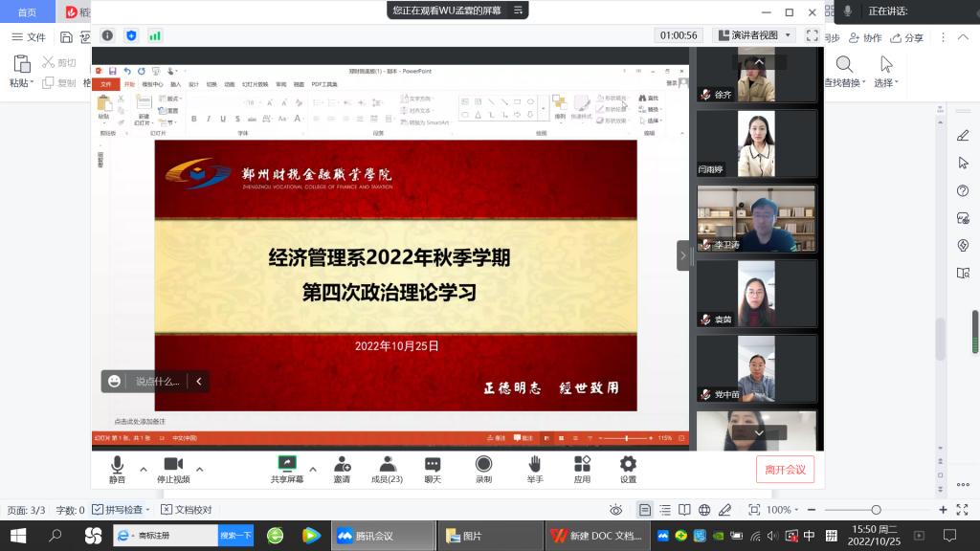Open Windows Start menu
The height and width of the screenshot is (551, 980).
(x=18, y=536)
